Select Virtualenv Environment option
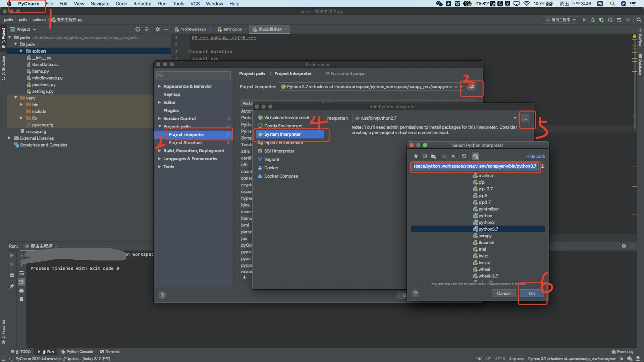Viewport: 644px width, 362px height. click(x=286, y=118)
